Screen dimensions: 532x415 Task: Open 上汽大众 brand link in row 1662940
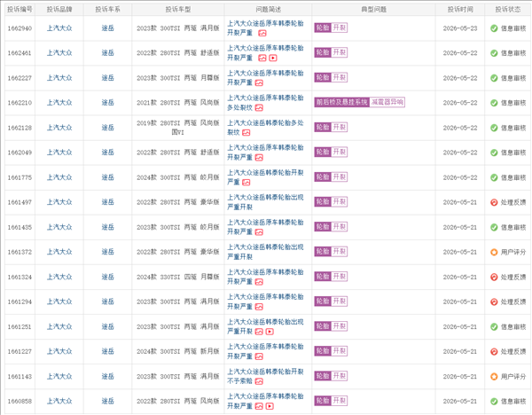59,28
